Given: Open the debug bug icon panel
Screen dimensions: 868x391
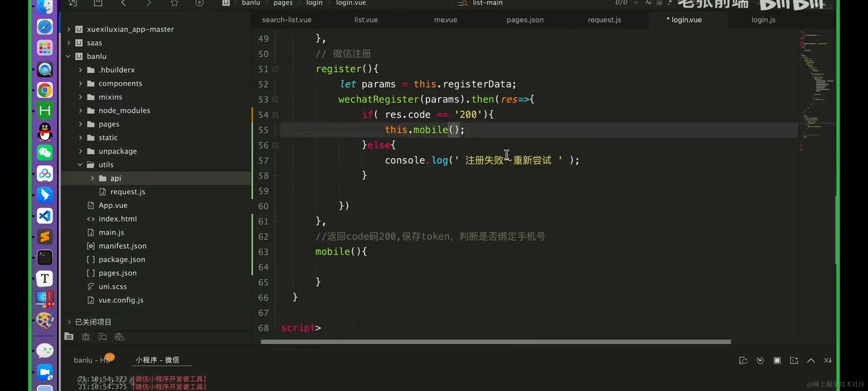Looking at the screenshot, I should 86,337.
